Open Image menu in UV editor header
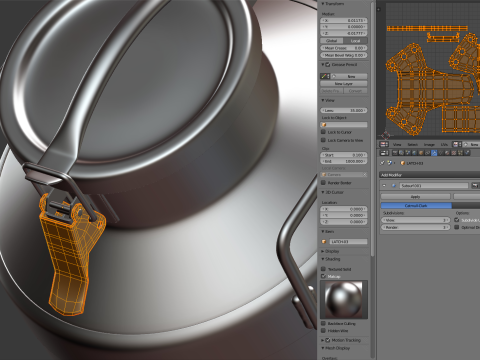The image size is (480, 360). [429, 145]
